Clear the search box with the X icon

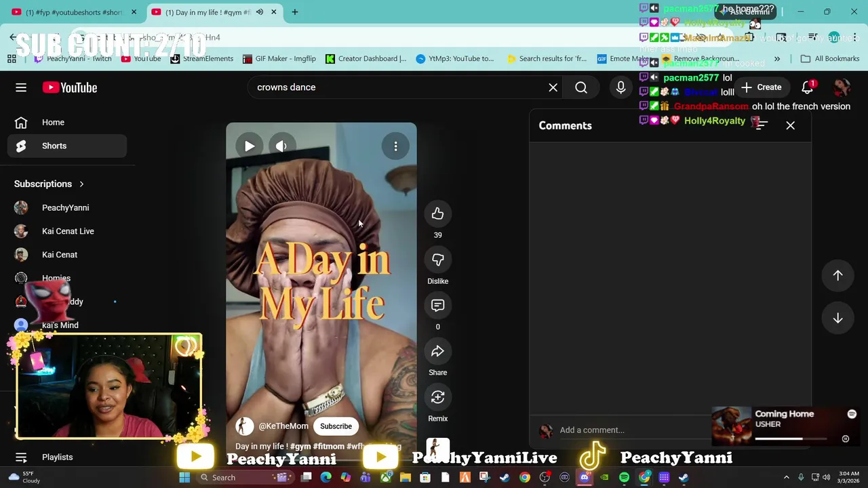[x=553, y=87]
